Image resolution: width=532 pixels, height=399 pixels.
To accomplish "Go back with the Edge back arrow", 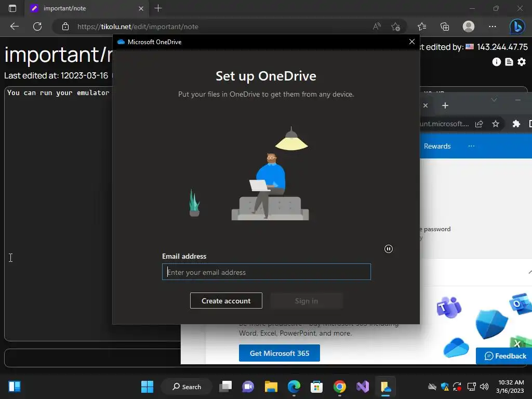I will 14,26.
